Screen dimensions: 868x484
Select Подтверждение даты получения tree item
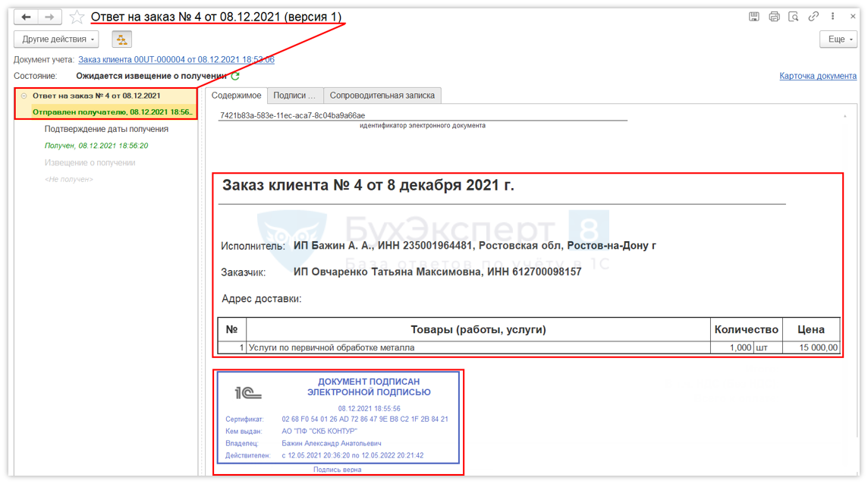106,129
